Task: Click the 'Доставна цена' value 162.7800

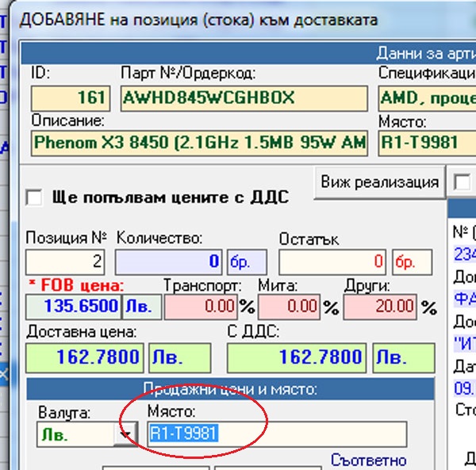Action: pyautogui.click(x=86, y=357)
